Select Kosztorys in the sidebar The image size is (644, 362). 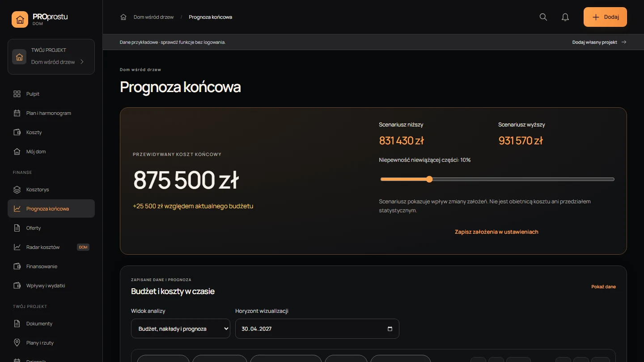[x=51, y=189]
